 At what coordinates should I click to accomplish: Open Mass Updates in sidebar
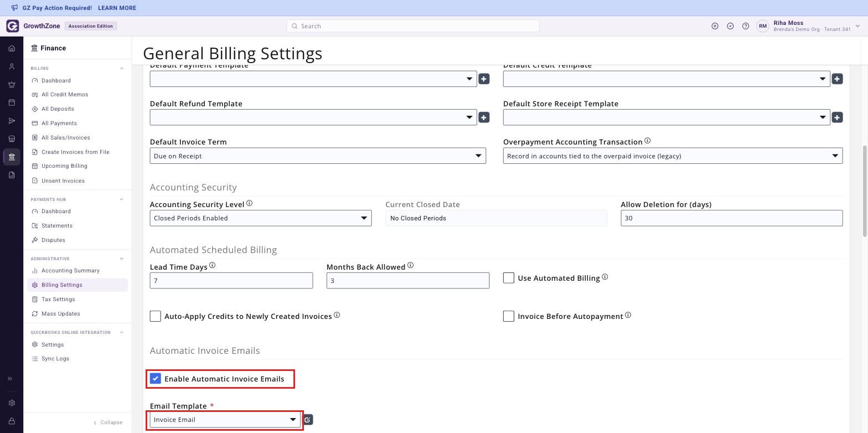pyautogui.click(x=61, y=314)
